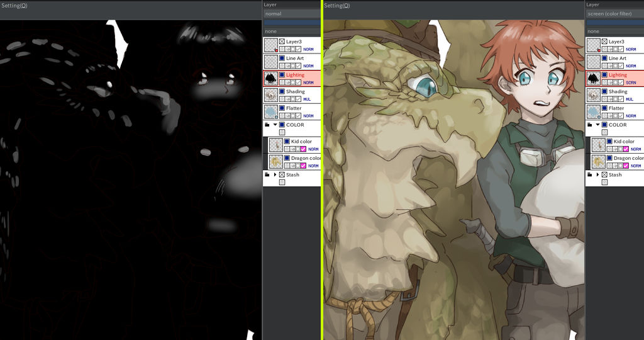Hide Shading layer in right panel
Image resolution: width=644 pixels, height=340 pixels.
tap(604, 92)
